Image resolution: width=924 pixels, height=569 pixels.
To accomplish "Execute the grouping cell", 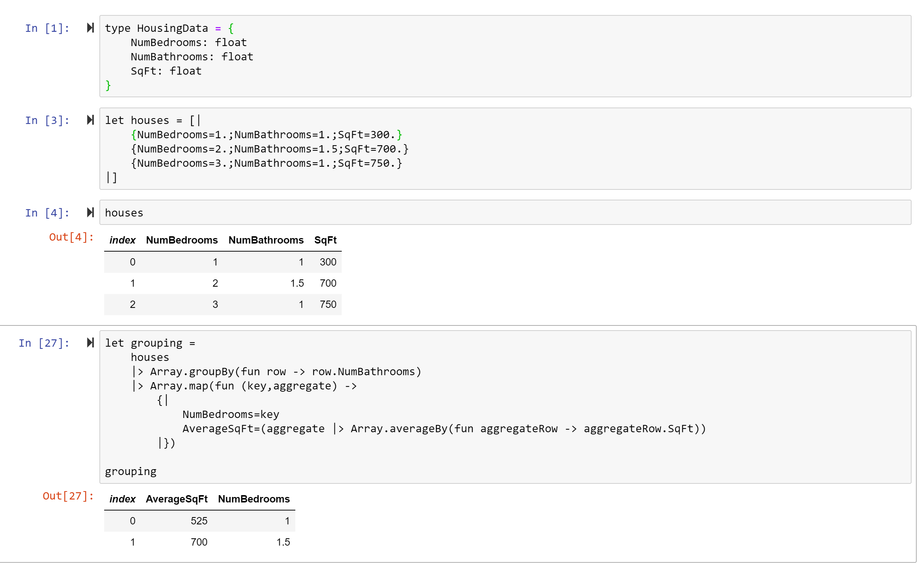I will 90,342.
